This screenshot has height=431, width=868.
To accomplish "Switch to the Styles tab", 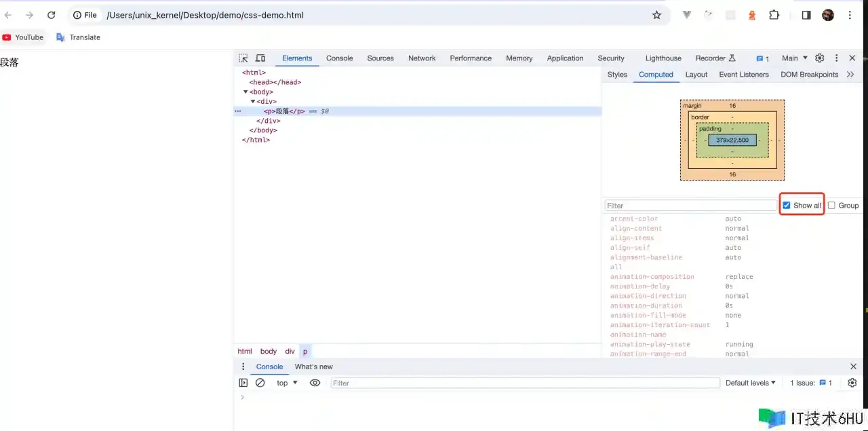I will click(617, 75).
